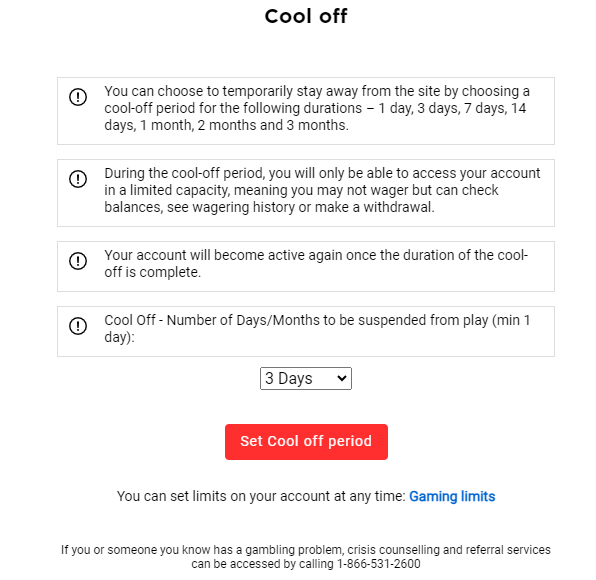Confirm with Set Cool off period button
The image size is (596, 580).
306,442
